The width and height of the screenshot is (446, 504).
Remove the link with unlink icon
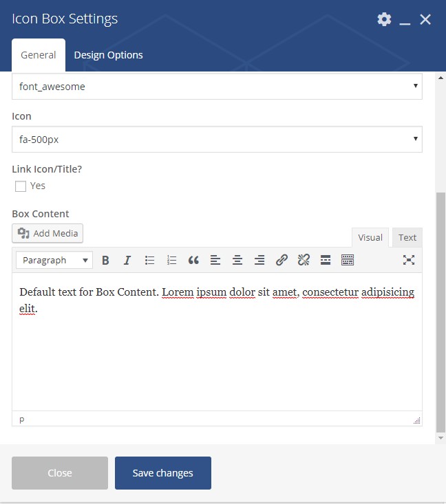point(304,260)
